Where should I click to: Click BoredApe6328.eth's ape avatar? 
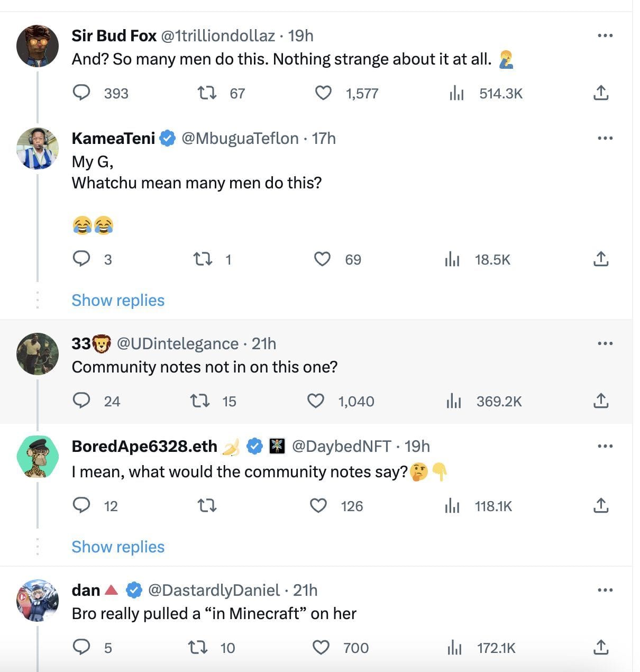tap(38, 457)
